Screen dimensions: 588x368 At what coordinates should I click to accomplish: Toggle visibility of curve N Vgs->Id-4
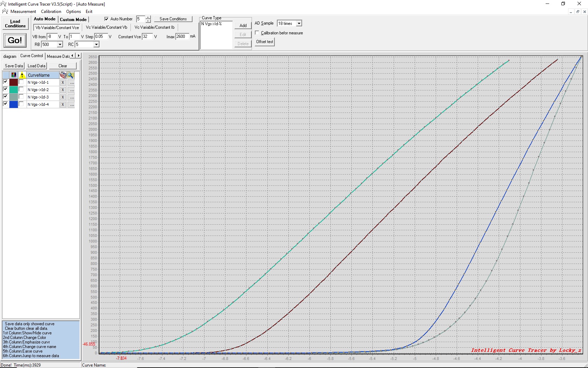(x=5, y=104)
